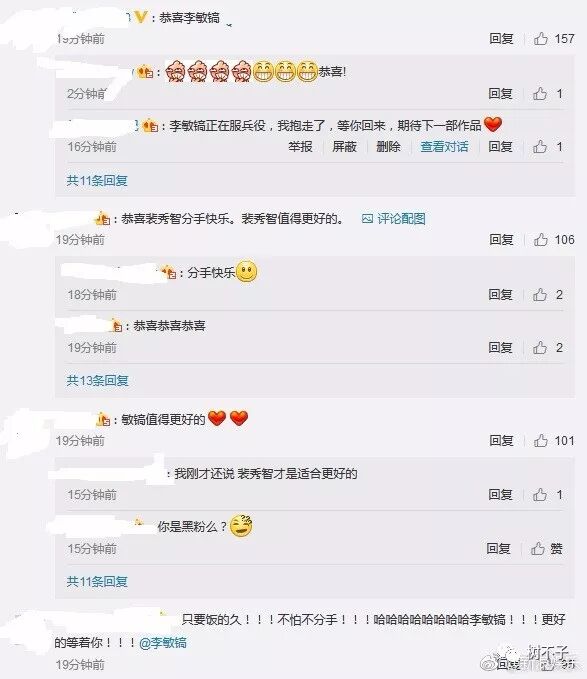Like the 李敏镐正在服兵役 reply
Image resolution: width=587 pixels, height=679 pixels.
(540, 147)
